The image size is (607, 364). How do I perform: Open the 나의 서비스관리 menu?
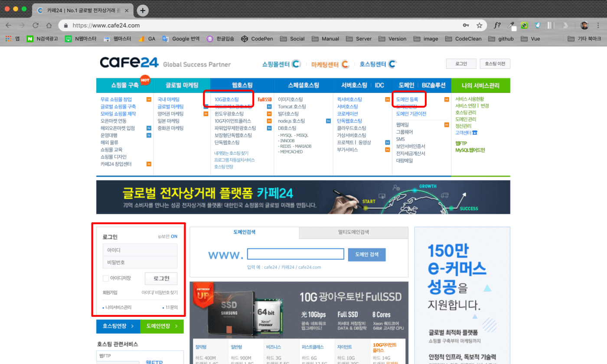[x=480, y=85]
